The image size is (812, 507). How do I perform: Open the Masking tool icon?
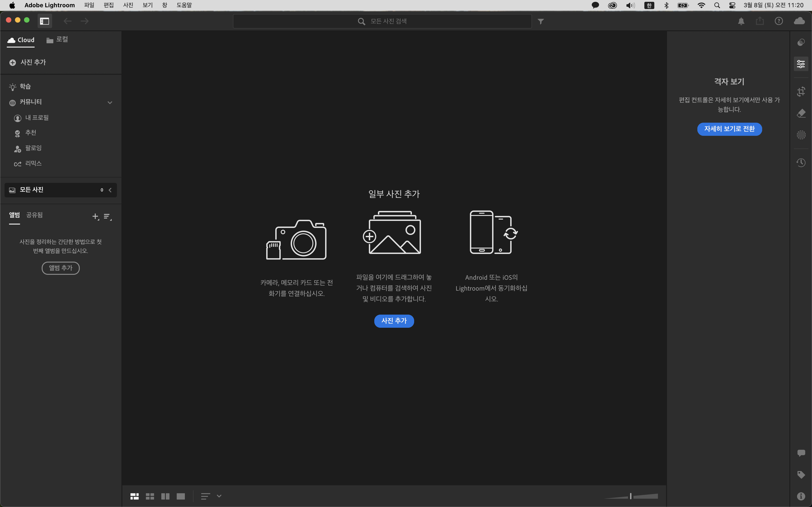(801, 135)
